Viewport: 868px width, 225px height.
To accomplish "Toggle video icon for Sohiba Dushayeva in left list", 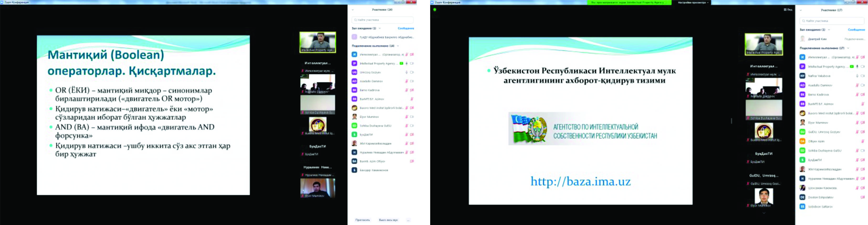I will pos(412,126).
